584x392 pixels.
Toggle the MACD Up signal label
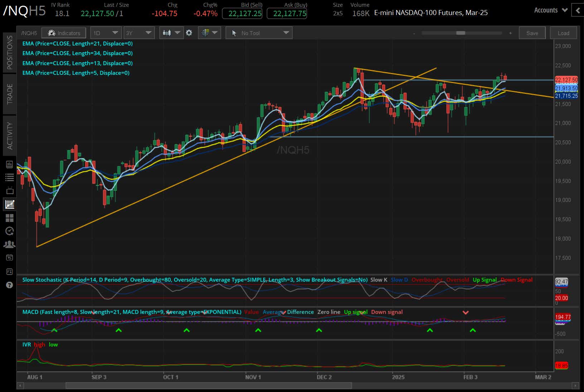pos(356,312)
